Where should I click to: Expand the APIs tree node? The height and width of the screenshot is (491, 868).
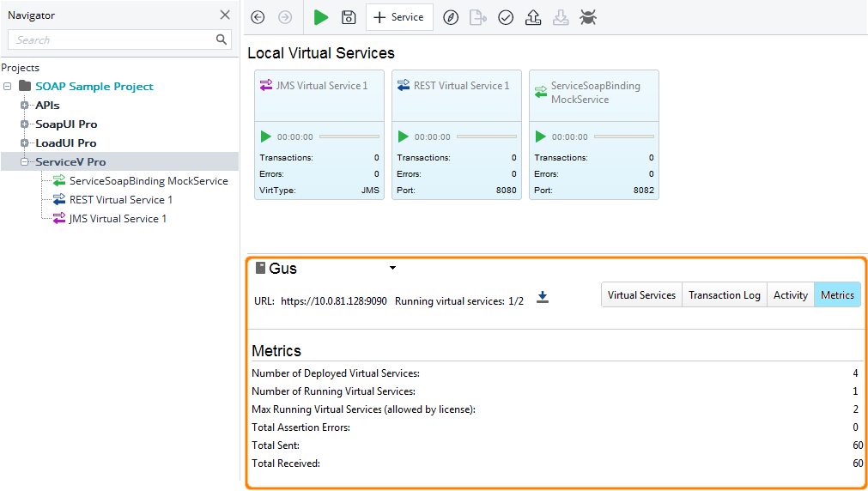tap(24, 106)
